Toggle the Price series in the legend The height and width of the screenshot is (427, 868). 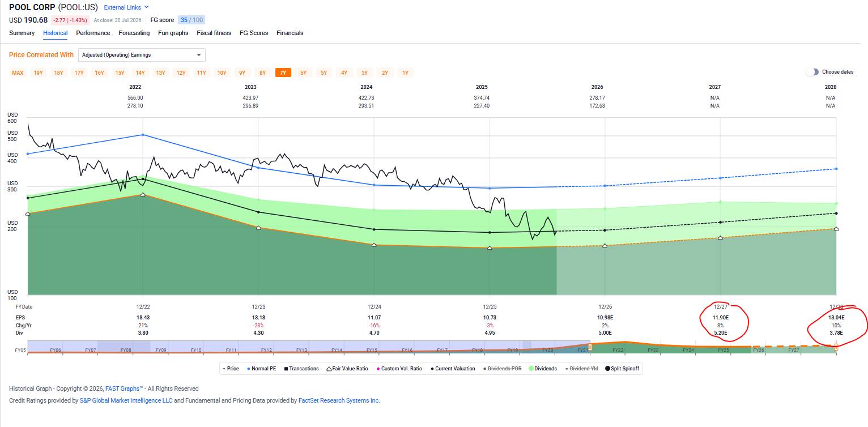pos(231,369)
